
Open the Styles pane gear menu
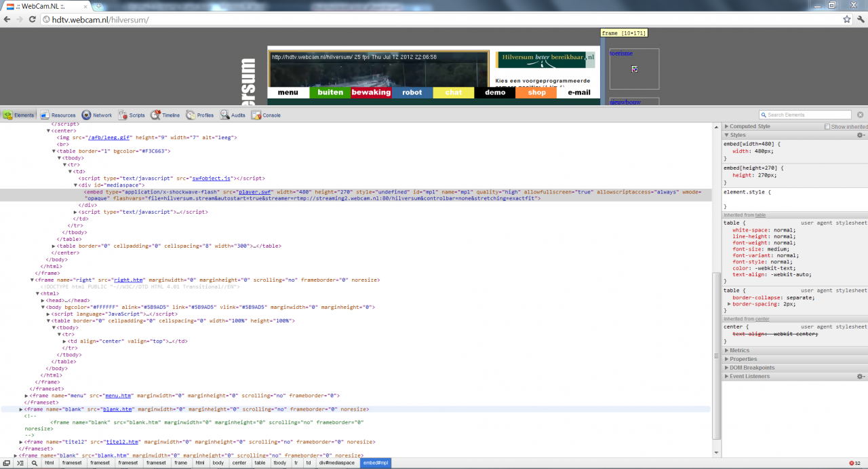point(861,135)
